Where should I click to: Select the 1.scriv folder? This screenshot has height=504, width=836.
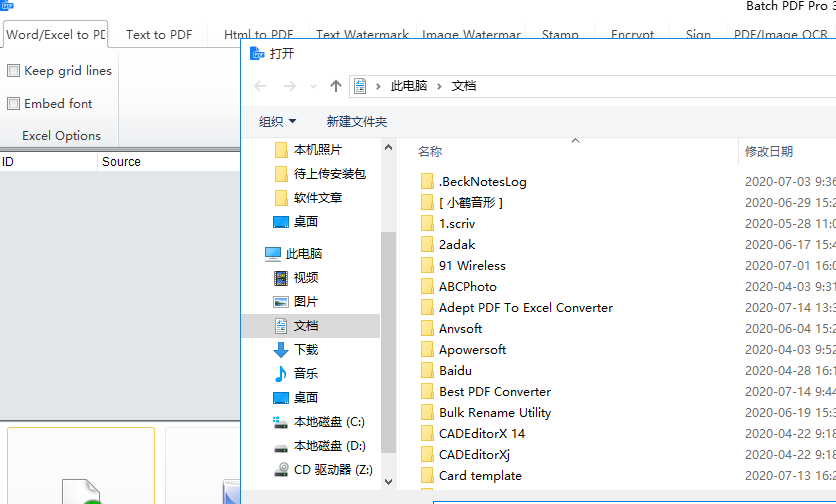(x=456, y=224)
